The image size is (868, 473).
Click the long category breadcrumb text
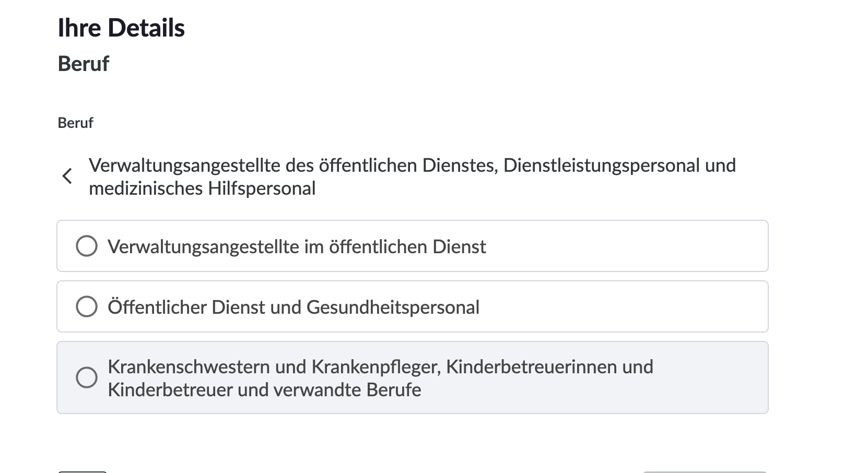pyautogui.click(x=412, y=176)
